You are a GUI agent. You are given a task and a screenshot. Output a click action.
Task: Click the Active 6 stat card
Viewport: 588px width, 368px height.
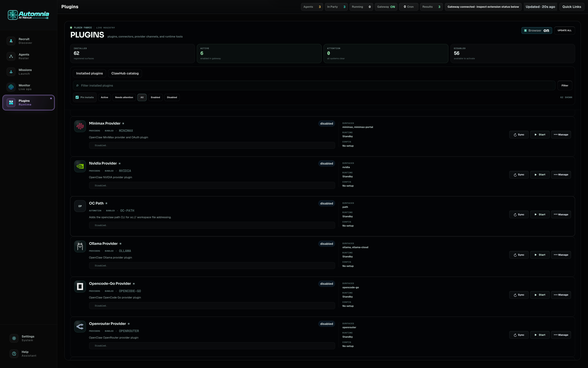259,54
